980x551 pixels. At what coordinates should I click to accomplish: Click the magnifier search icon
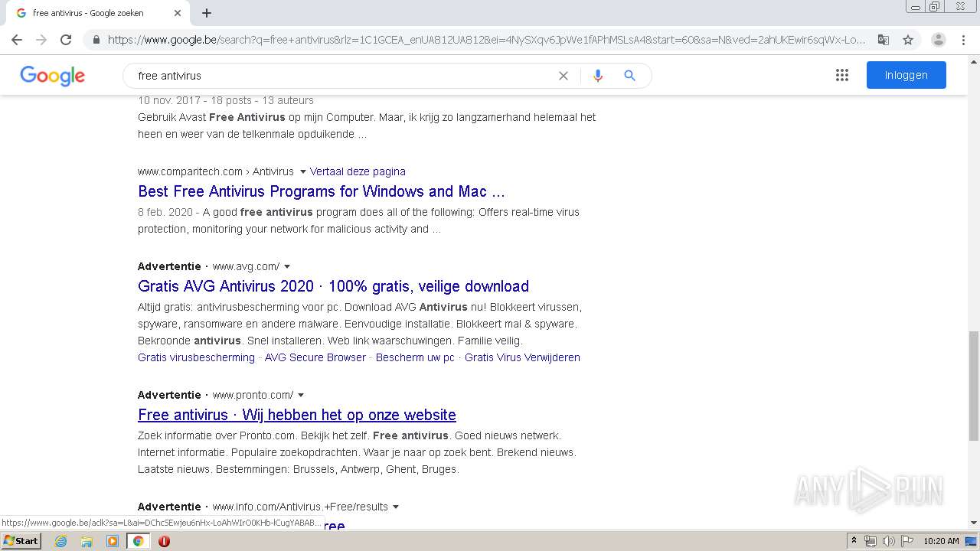(629, 76)
